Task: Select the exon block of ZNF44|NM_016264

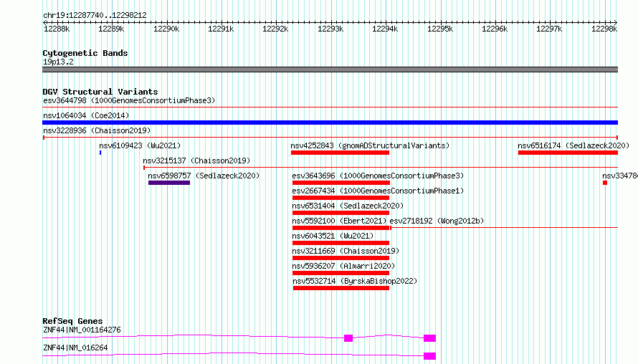Action: pyautogui.click(x=429, y=356)
